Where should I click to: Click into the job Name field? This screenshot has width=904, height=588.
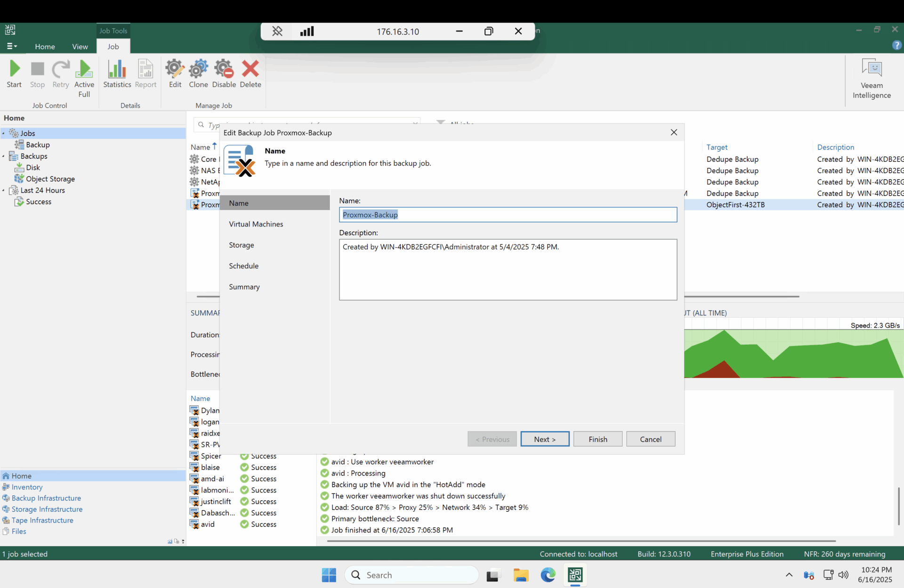pos(508,215)
